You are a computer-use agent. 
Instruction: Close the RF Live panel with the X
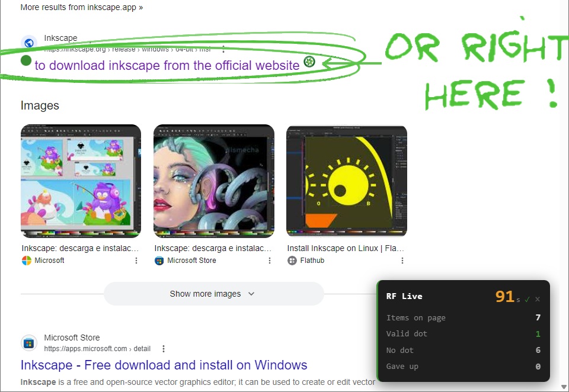[x=538, y=299]
